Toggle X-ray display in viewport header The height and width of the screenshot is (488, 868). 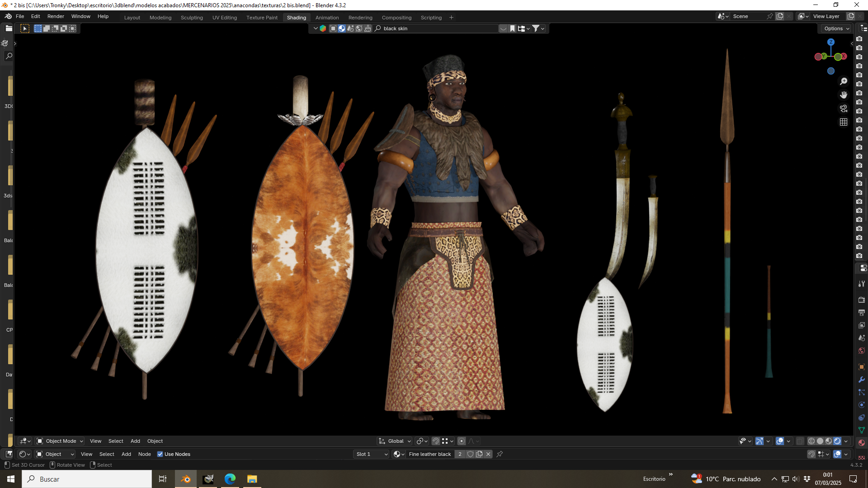pyautogui.click(x=800, y=441)
